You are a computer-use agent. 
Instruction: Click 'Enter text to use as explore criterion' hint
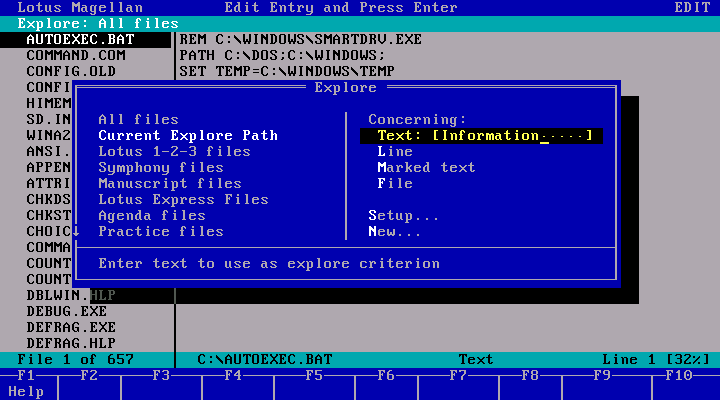coord(269,264)
